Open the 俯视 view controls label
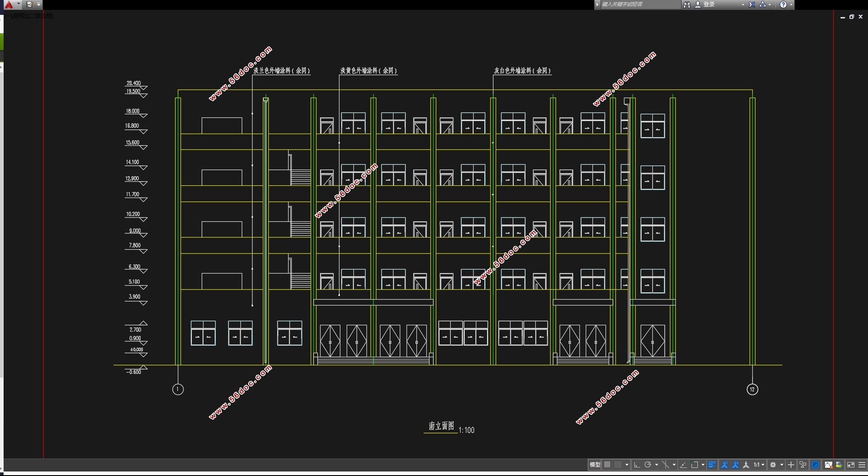This screenshot has height=476, width=868. (x=21, y=16)
